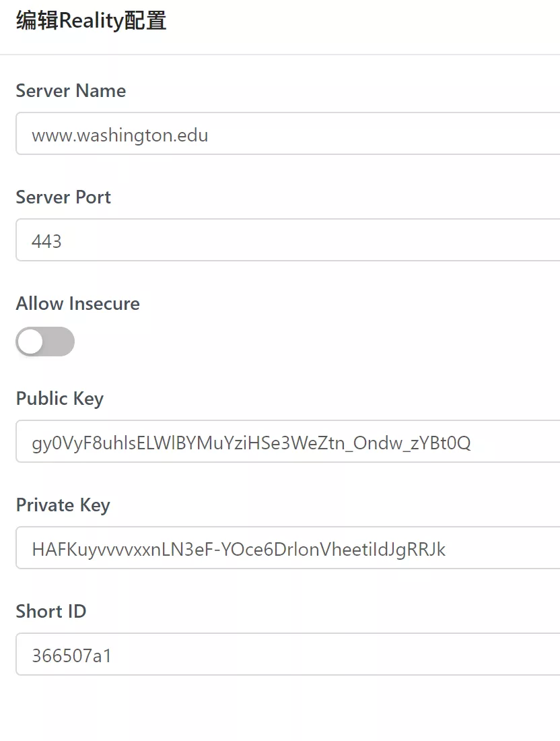Click the 366507a1 short ID value
The width and height of the screenshot is (560, 741).
71,655
